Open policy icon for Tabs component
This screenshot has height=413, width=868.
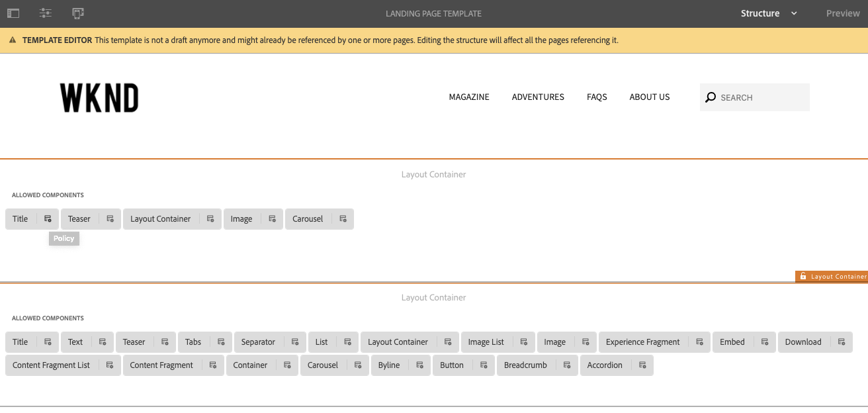[x=221, y=342]
